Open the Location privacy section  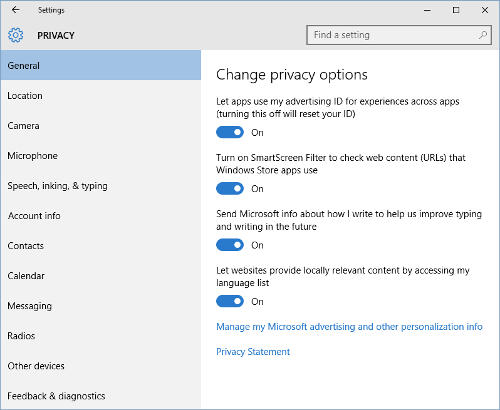point(101,96)
